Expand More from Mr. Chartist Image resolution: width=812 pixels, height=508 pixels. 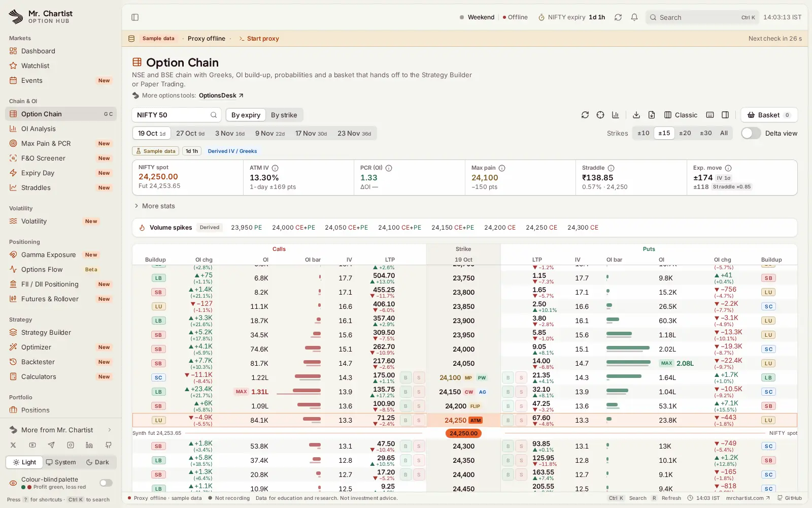coord(61,430)
